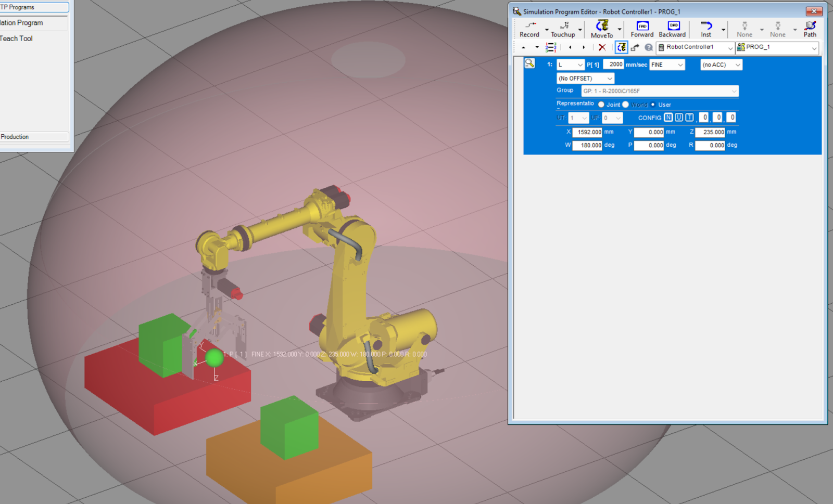Click the first None gripper icon

[744, 29]
